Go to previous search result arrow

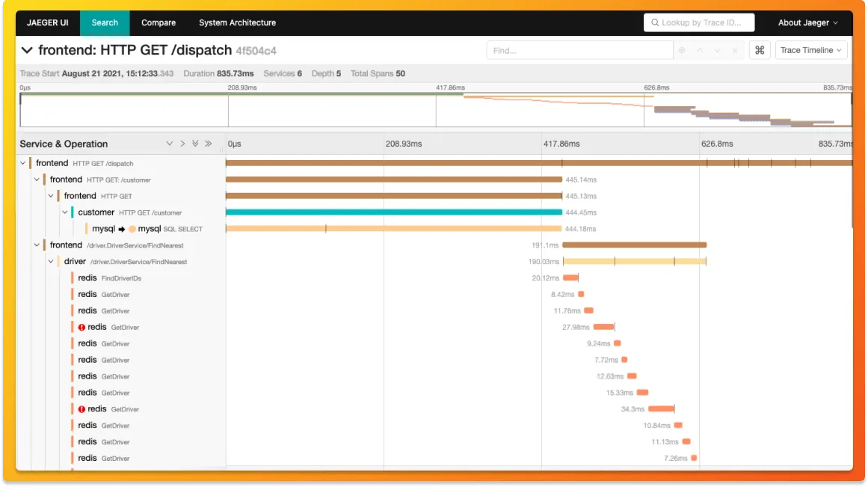coord(700,50)
